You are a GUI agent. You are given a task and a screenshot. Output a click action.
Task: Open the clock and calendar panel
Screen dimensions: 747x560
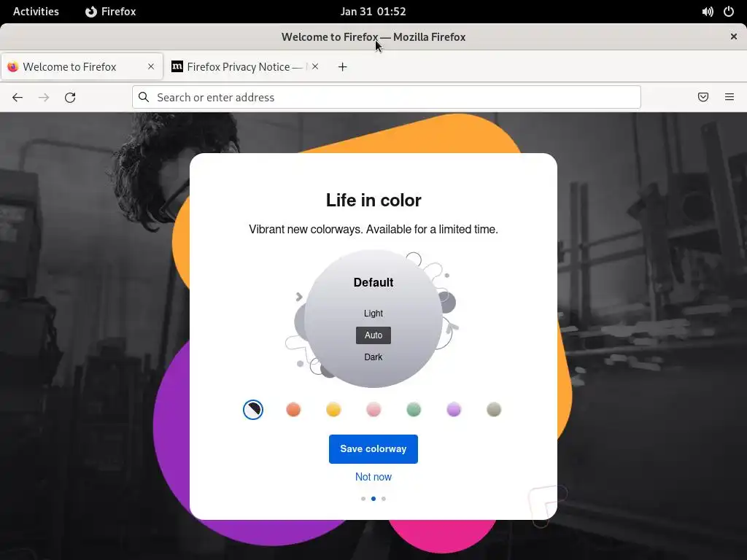[373, 12]
